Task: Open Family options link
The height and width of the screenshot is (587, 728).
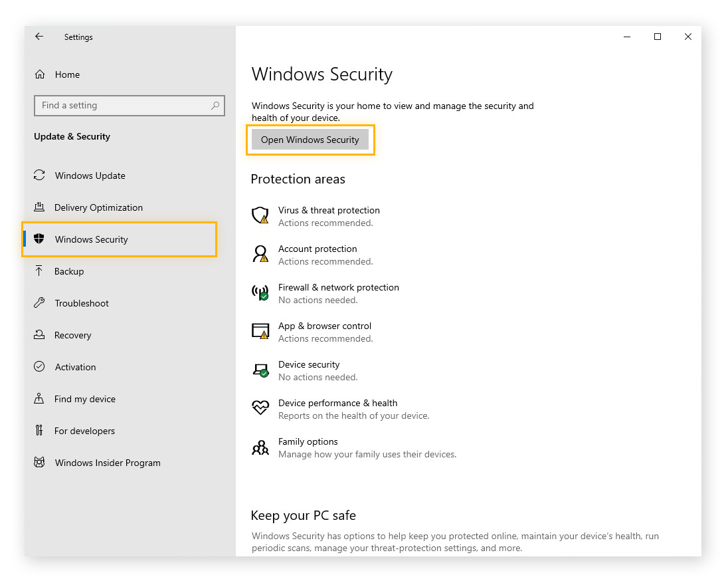Action: click(x=308, y=441)
